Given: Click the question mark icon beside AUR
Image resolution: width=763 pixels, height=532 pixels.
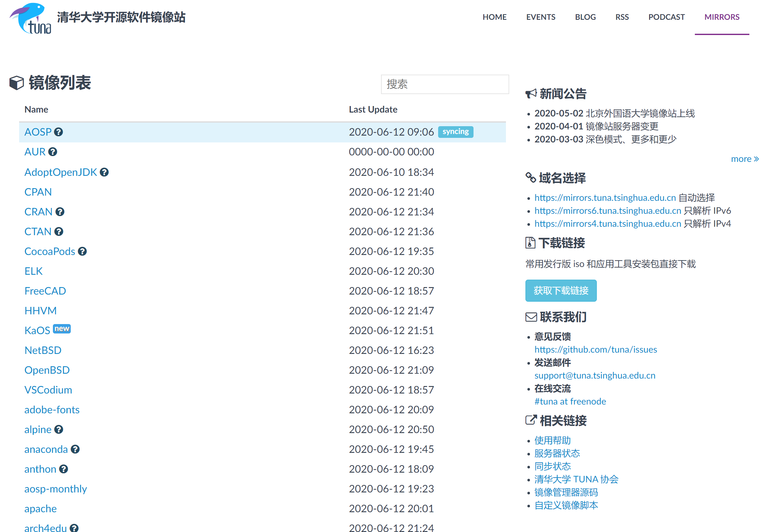Looking at the screenshot, I should point(53,152).
